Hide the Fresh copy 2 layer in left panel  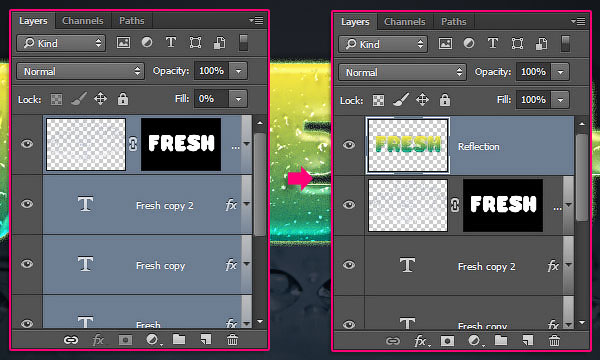27,204
